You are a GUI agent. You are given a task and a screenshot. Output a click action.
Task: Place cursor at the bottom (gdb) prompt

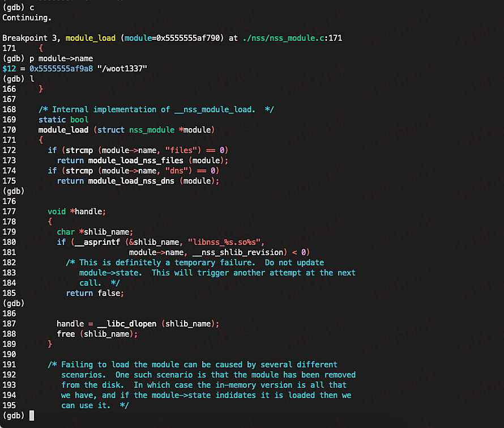click(32, 416)
